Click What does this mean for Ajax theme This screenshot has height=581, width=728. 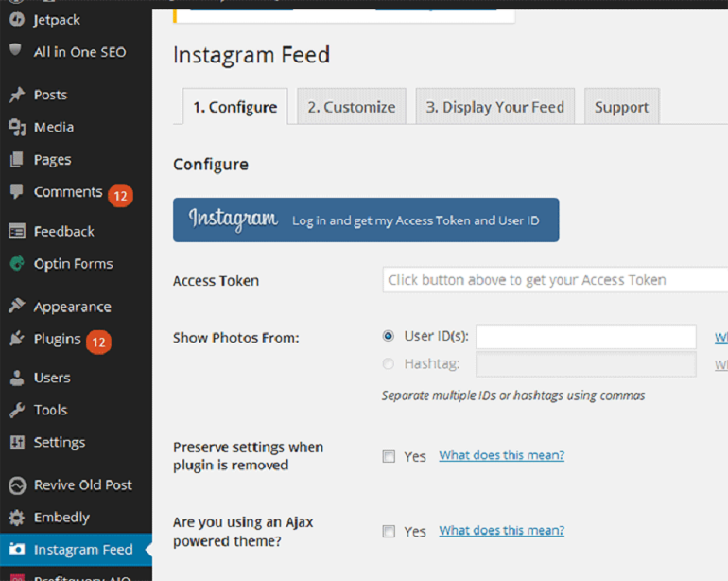[502, 530]
